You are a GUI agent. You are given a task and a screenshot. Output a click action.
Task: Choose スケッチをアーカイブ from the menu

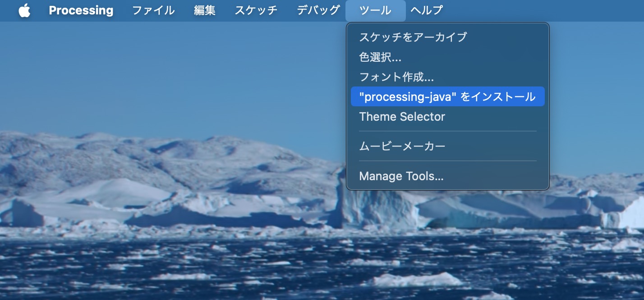(413, 37)
